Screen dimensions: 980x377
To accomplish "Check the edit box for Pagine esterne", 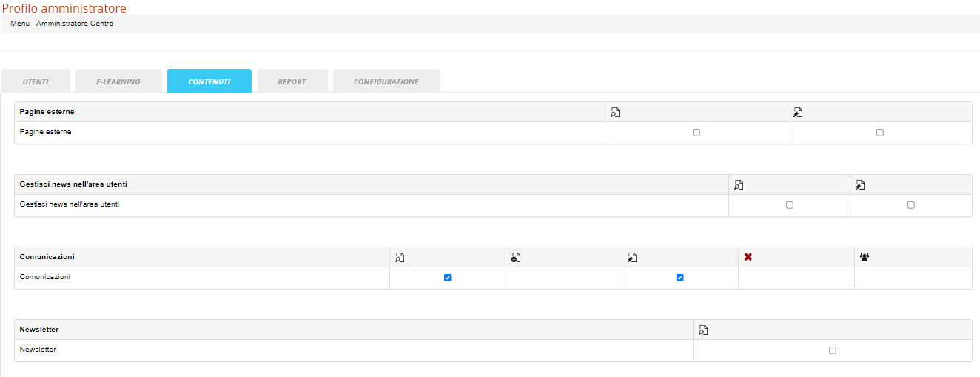I will 879,133.
